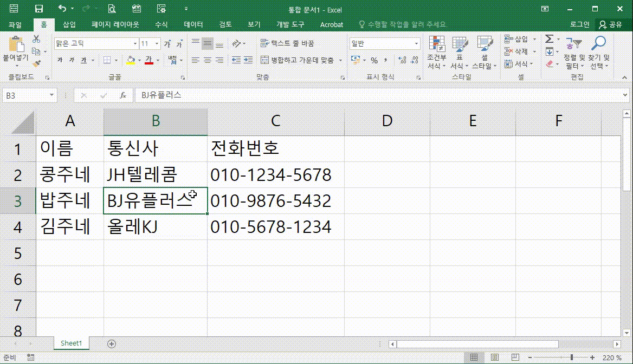Image resolution: width=633 pixels, height=364 pixels.
Task: Select the Paste icon in Clipboard group
Action: tap(18, 48)
